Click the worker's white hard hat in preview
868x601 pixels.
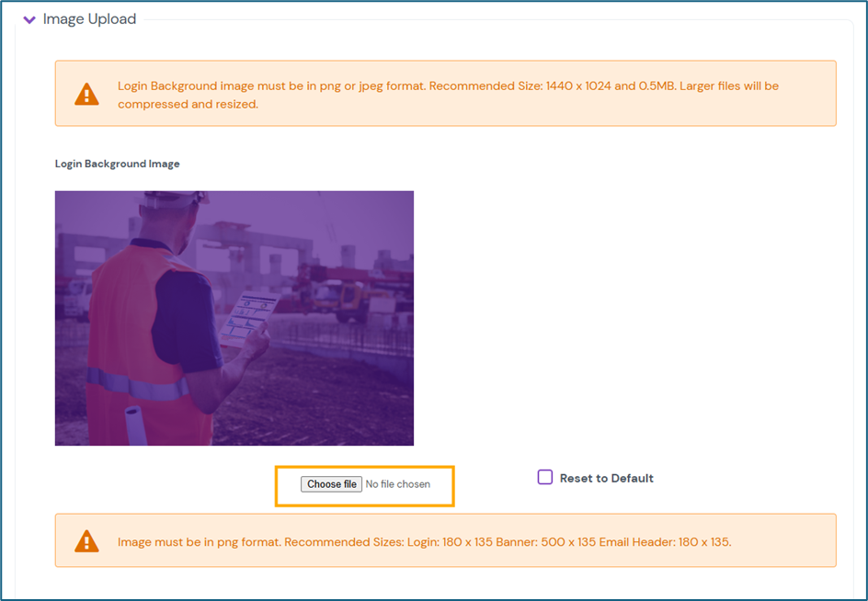pyautogui.click(x=177, y=199)
